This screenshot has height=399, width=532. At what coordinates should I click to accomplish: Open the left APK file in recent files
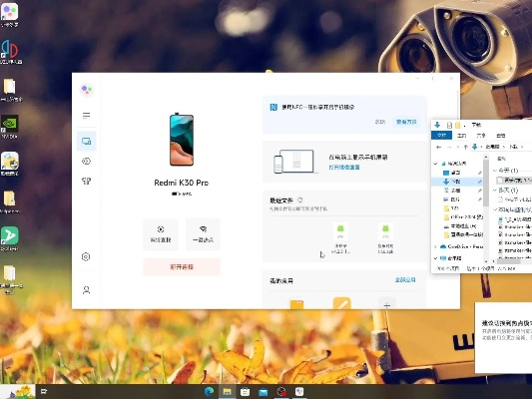pos(340,238)
